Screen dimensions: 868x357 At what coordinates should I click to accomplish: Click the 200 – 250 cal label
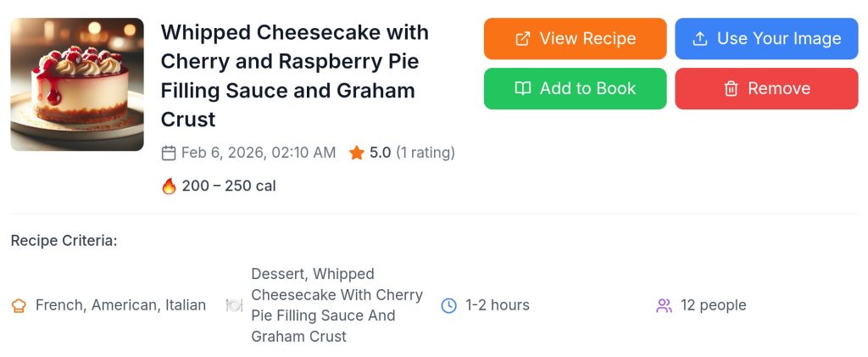[x=229, y=187]
